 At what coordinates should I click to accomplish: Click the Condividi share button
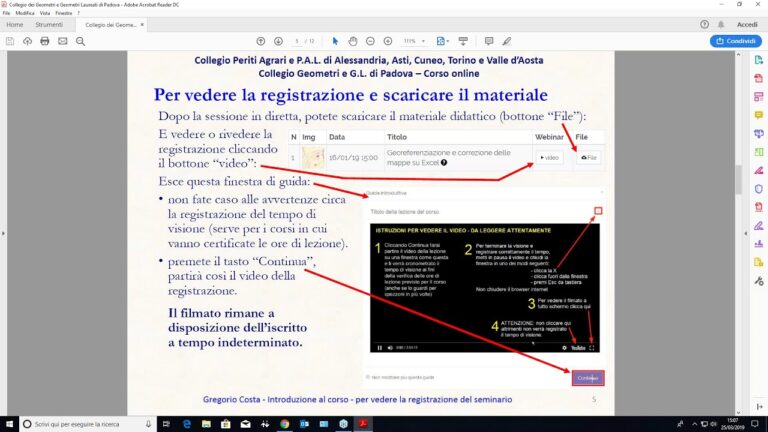click(736, 41)
